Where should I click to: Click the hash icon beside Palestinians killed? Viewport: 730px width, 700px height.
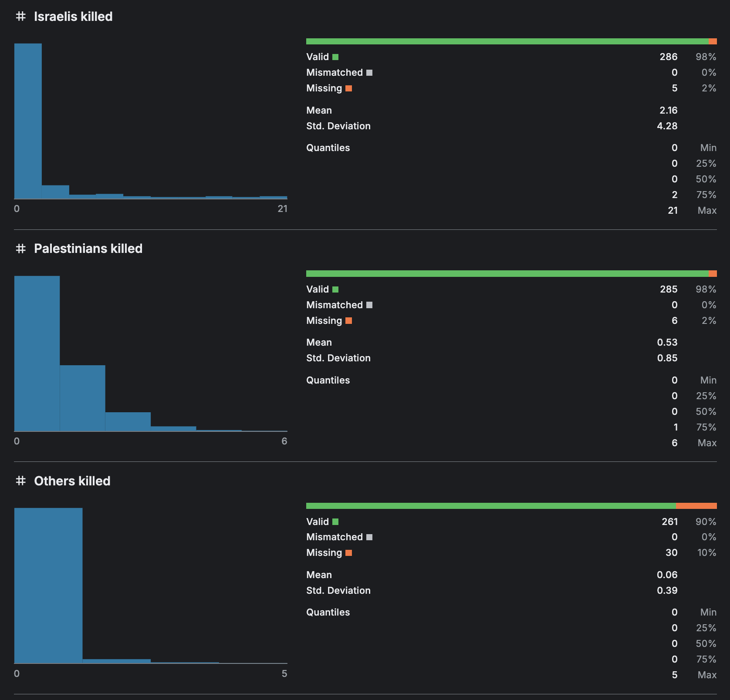pos(20,249)
